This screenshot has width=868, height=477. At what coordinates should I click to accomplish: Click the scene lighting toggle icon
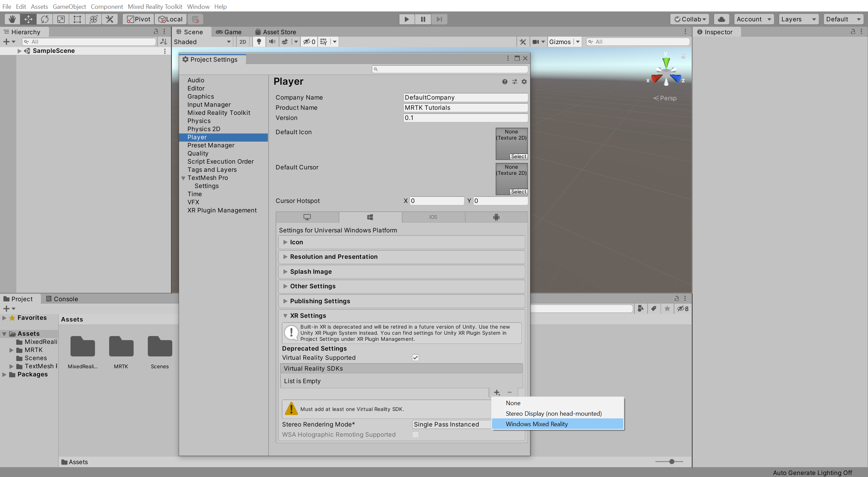pyautogui.click(x=261, y=41)
